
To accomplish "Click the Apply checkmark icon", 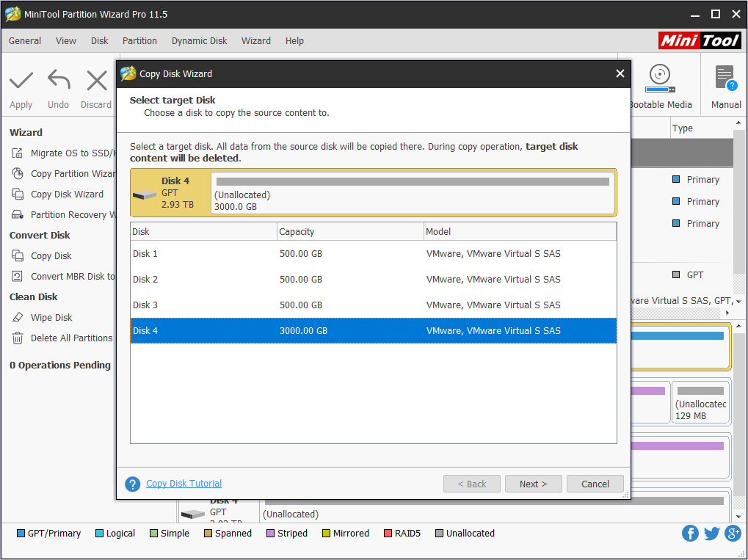I will (x=21, y=81).
